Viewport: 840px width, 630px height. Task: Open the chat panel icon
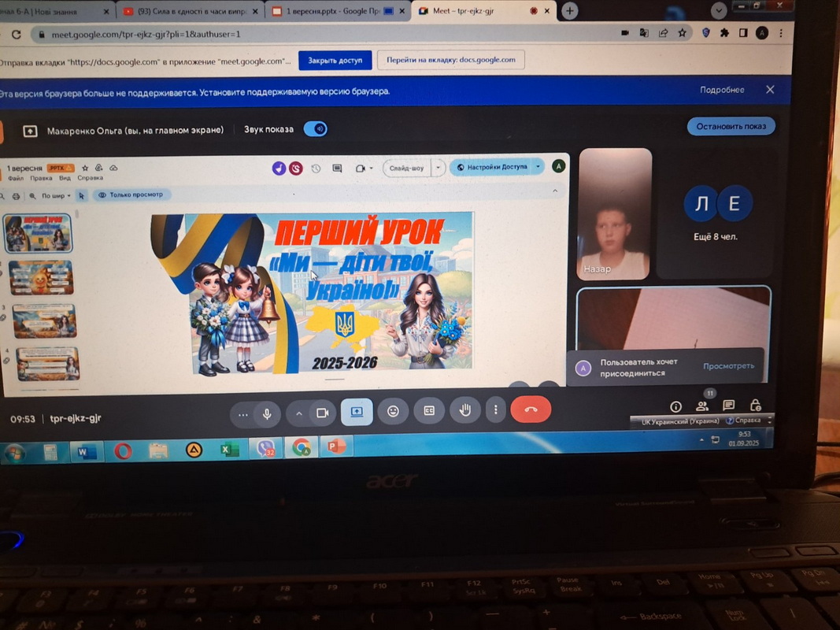coord(729,406)
